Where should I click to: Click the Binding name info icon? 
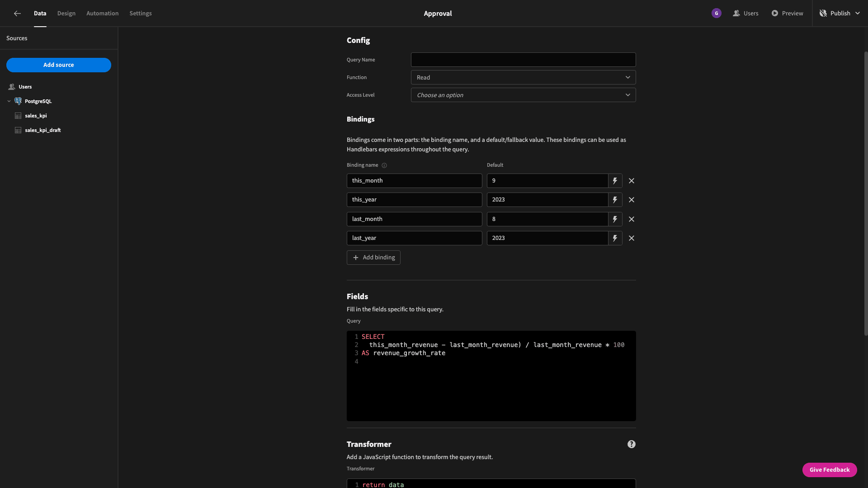coord(384,165)
